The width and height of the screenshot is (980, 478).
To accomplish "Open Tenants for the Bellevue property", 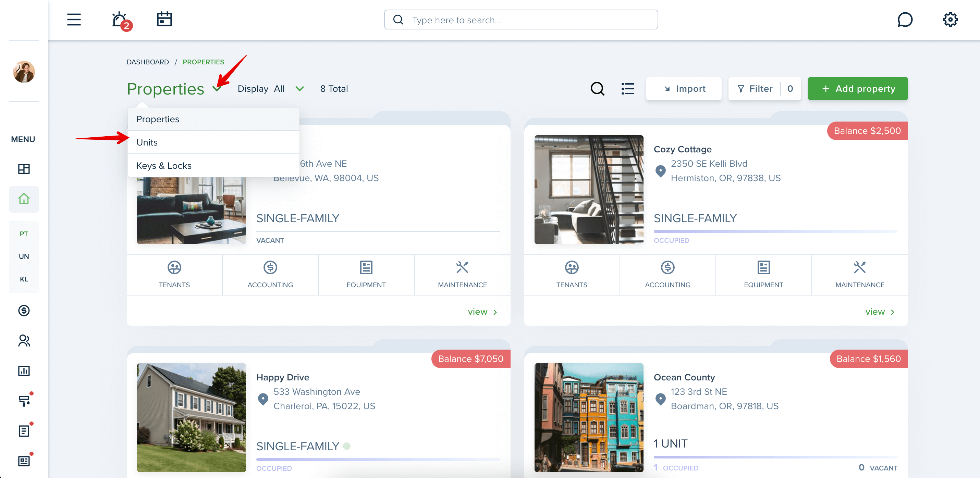I will pyautogui.click(x=174, y=275).
